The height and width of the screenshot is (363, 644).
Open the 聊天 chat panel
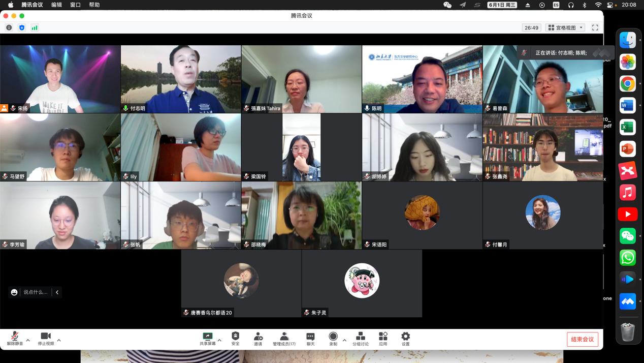pos(310,339)
